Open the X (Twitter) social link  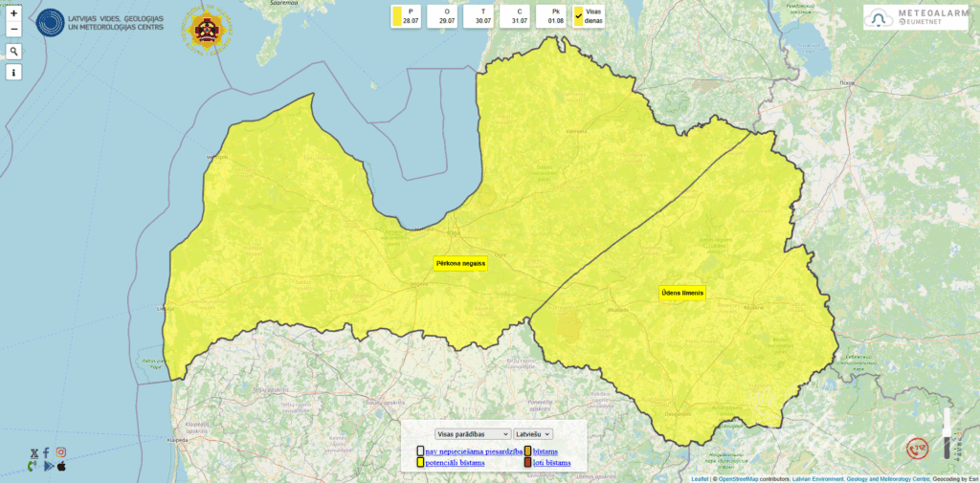coord(34,452)
